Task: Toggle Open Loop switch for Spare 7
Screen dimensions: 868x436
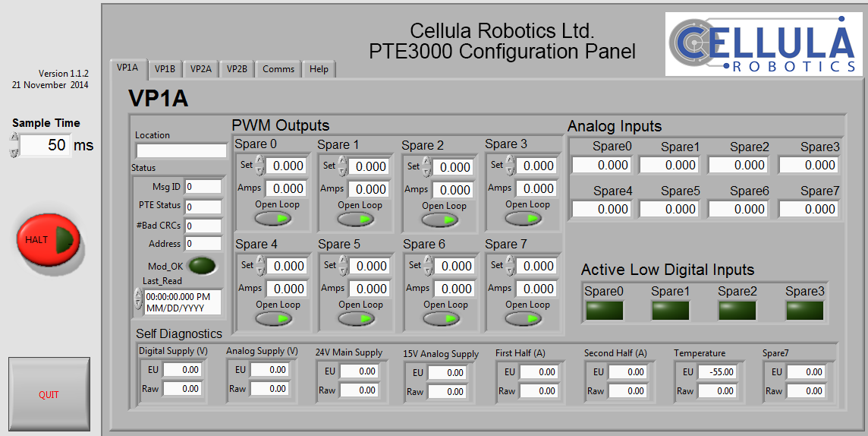Action: pyautogui.click(x=523, y=319)
